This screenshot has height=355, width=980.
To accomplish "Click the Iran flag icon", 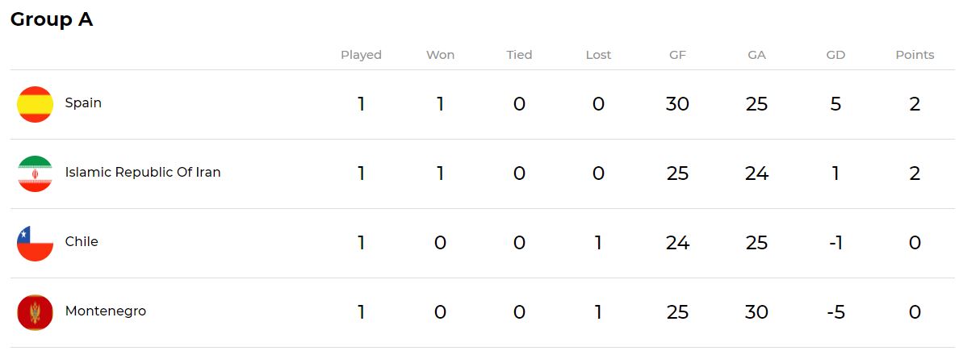I will pyautogui.click(x=35, y=173).
